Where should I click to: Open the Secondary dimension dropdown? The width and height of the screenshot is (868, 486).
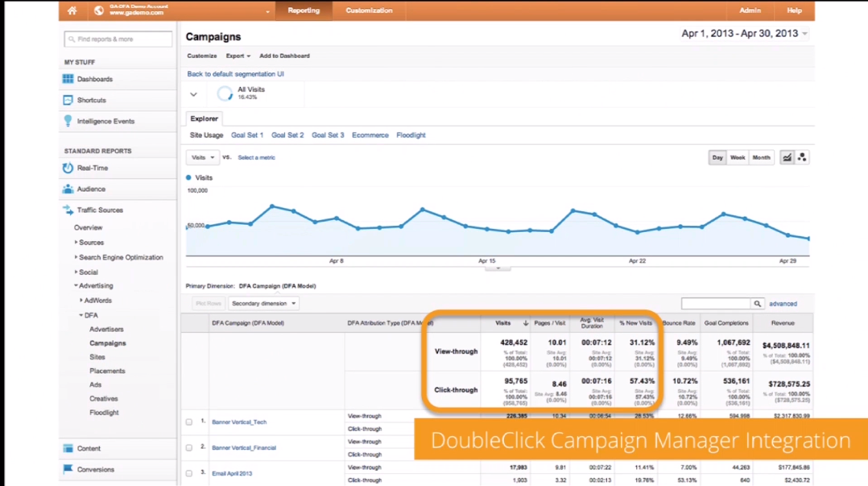pyautogui.click(x=263, y=304)
